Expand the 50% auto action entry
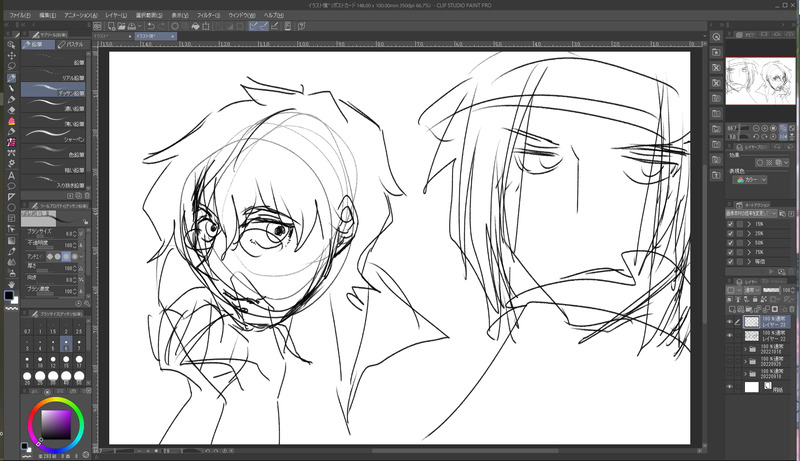This screenshot has height=461, width=800. pos(749,243)
